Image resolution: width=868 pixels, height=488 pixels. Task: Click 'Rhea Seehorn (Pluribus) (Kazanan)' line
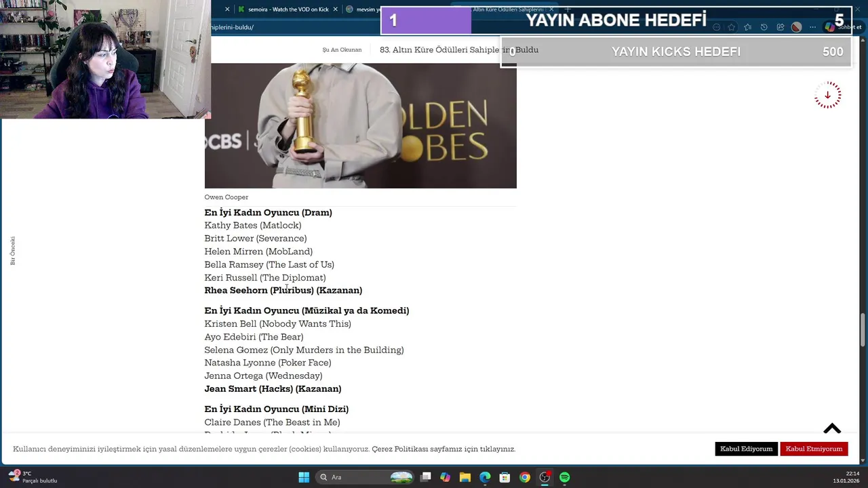pyautogui.click(x=283, y=291)
